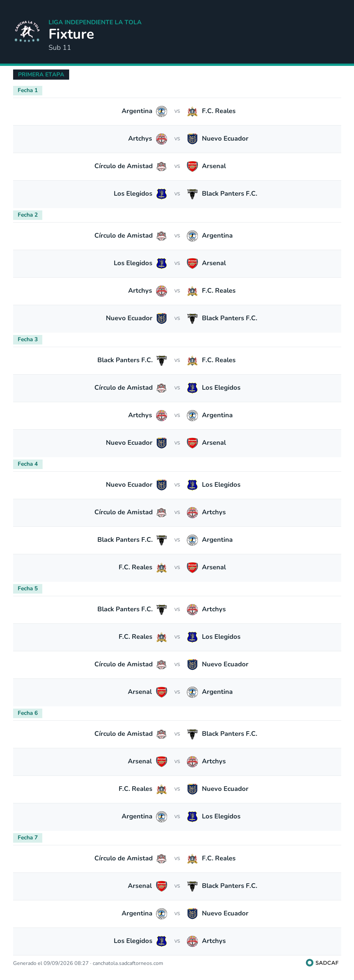Click Los Elegidos team name in Fecha 7
The height and width of the screenshot is (980, 354).
133,941
